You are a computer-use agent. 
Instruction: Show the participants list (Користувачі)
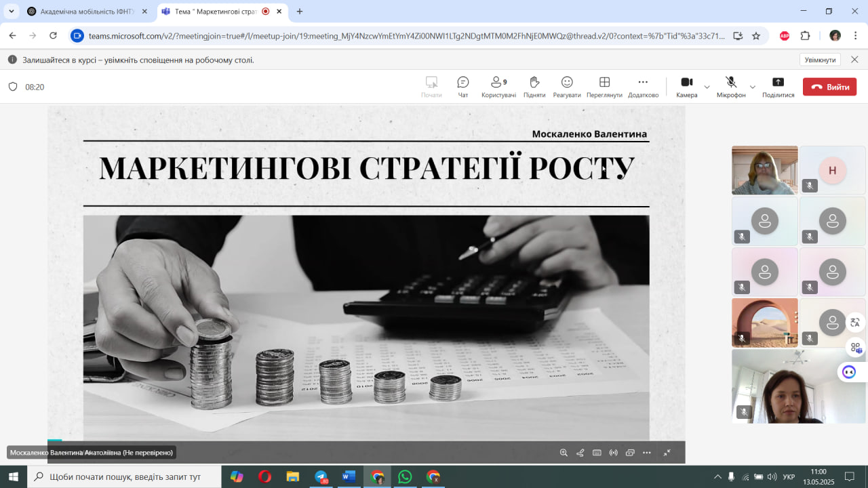pos(498,86)
